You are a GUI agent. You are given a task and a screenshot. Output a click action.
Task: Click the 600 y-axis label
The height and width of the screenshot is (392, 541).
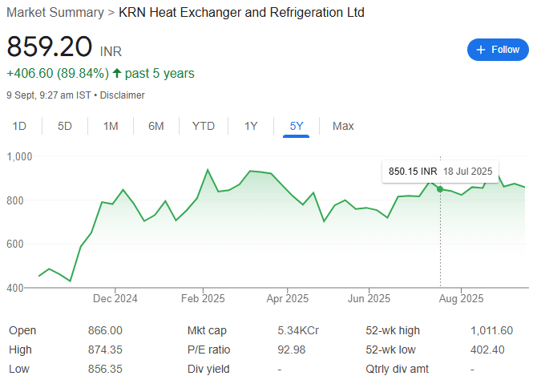click(x=15, y=244)
